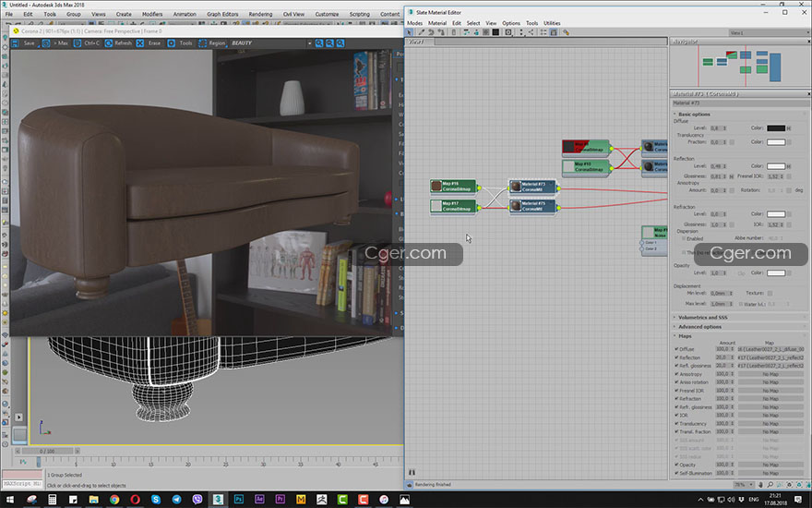Click the Lay Out All icon in Slate toolbar

click(x=521, y=32)
